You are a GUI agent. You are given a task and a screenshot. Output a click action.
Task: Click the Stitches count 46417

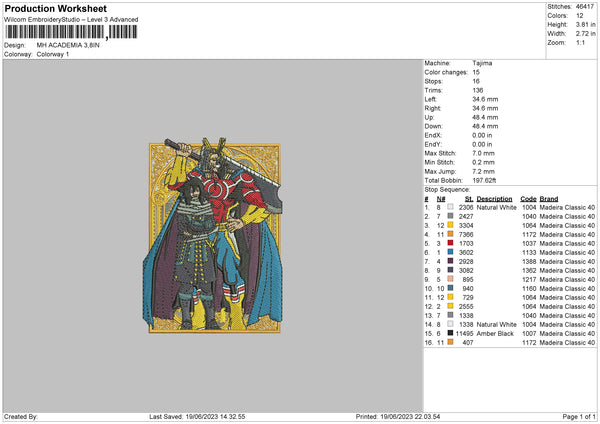583,7
